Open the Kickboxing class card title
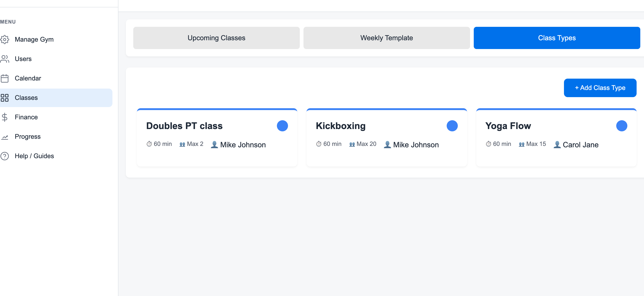Screen dimensions: 644x296 coord(341,126)
